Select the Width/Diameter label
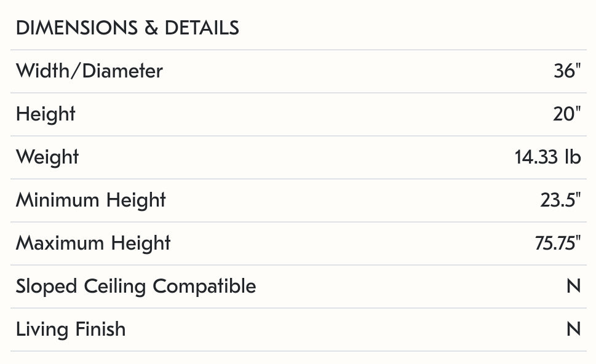Image resolution: width=596 pixels, height=364 pixels. pos(89,71)
